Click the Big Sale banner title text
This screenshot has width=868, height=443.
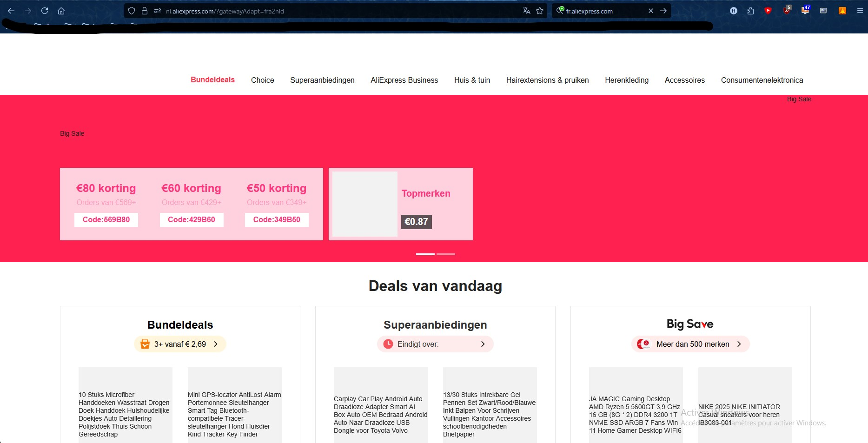pyautogui.click(x=72, y=133)
